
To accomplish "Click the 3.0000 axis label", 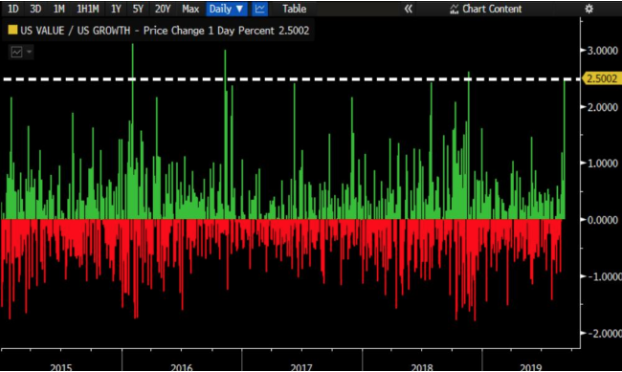I will [602, 51].
